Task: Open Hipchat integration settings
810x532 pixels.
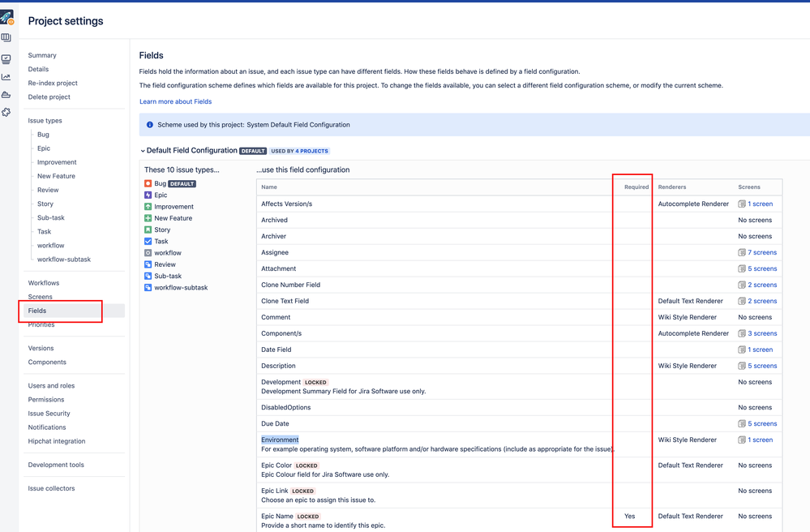Action: click(57, 441)
